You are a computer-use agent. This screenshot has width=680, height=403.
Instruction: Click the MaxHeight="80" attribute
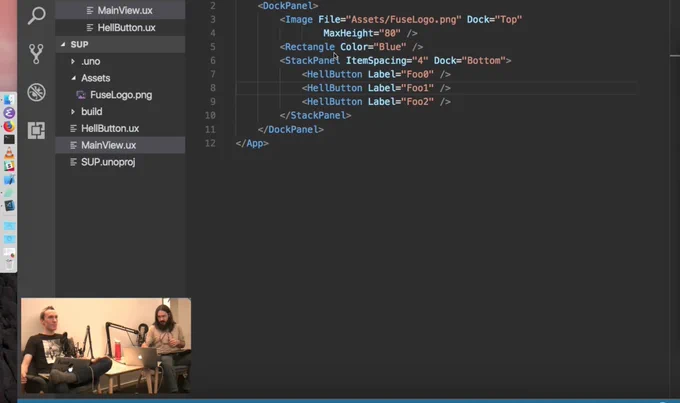click(x=362, y=33)
